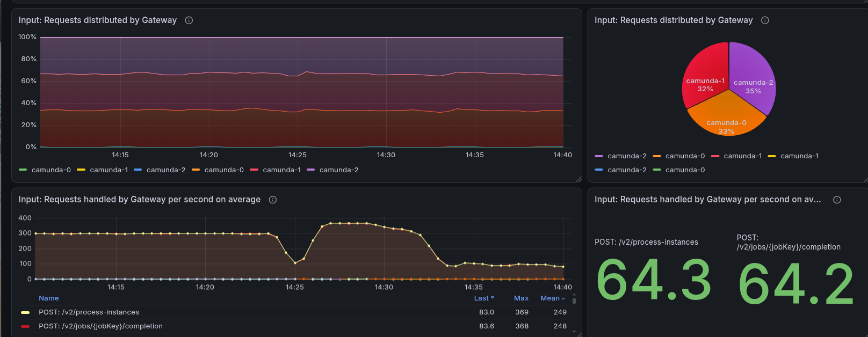Open time-series 'Input: Requests distributed by Gateway' panel title menu
The height and width of the screenshot is (337, 868).
click(98, 20)
